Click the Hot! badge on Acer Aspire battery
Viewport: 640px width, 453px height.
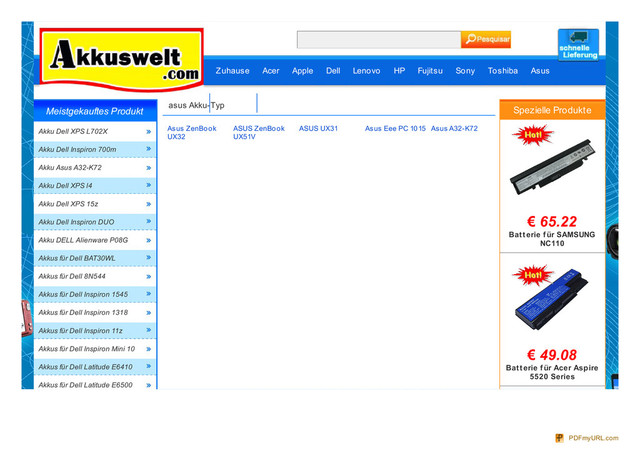[x=533, y=275]
